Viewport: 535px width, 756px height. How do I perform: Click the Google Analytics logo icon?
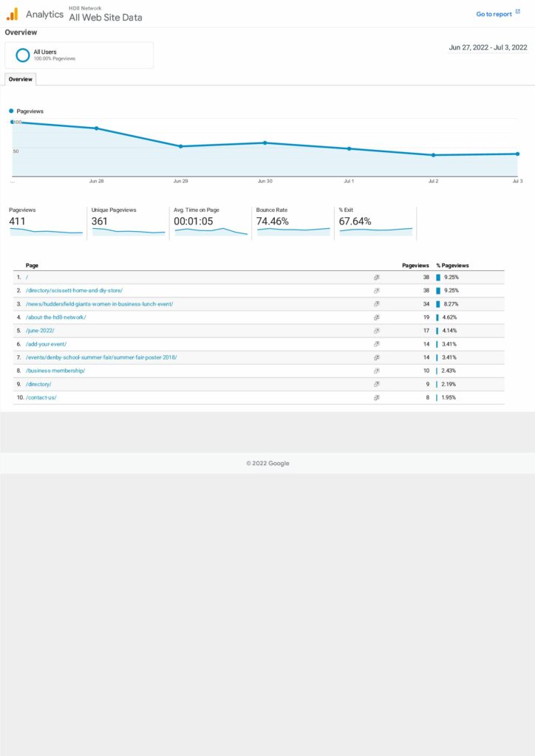pos(12,14)
